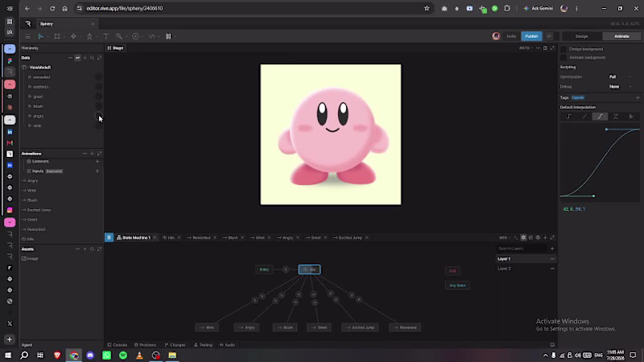This screenshot has width=644, height=362.
Task: Open the Debug dropdown
Action: point(621,87)
